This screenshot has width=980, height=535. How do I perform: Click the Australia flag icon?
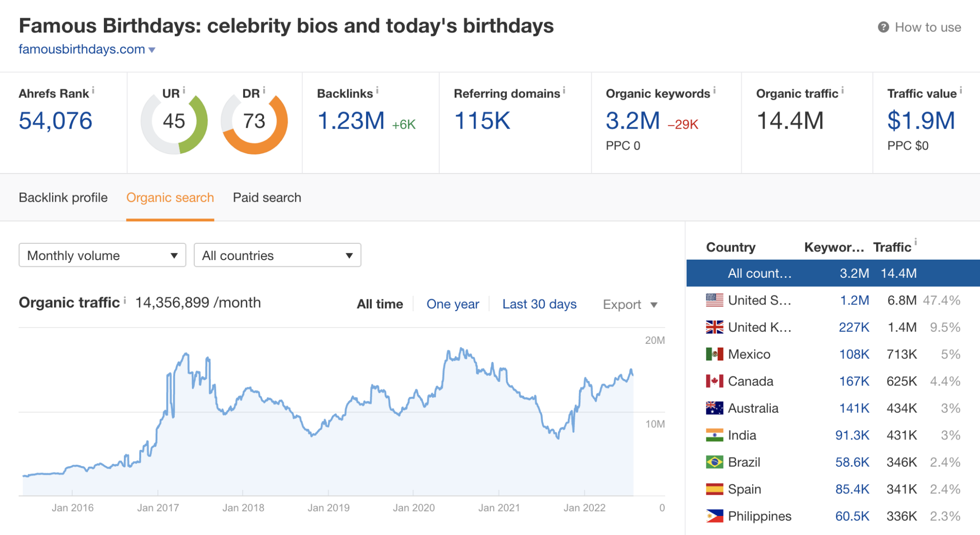click(x=714, y=408)
